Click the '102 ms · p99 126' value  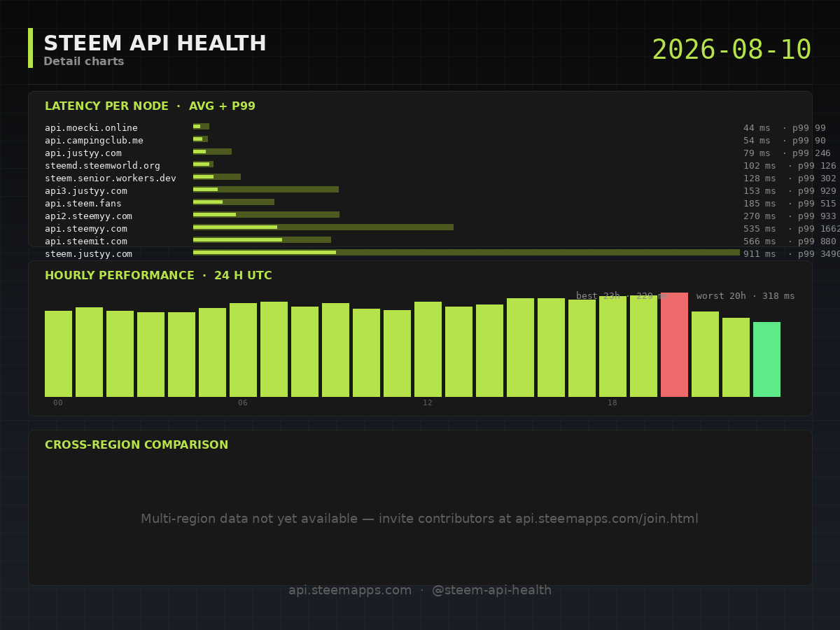point(790,166)
